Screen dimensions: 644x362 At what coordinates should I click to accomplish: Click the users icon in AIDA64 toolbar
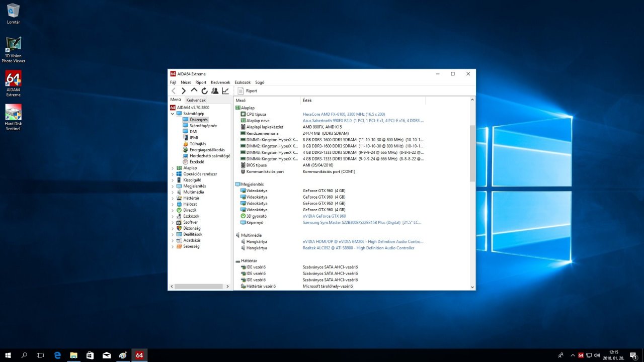point(215,91)
